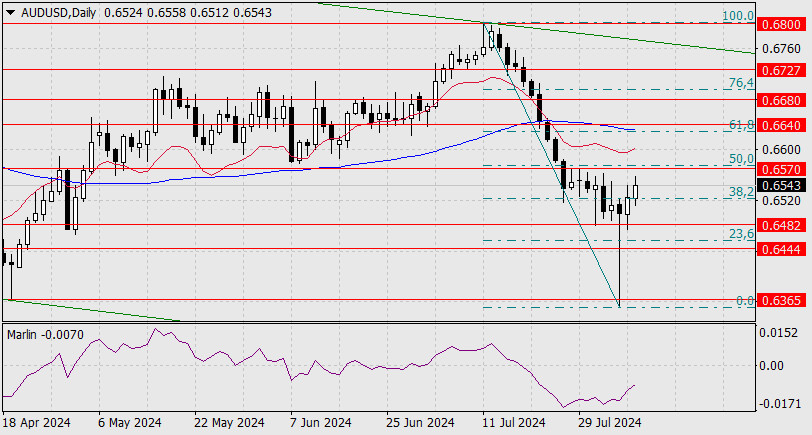Click the 0.00 Marlin scale value
Viewport: 812px width, 435px height.
(772, 366)
